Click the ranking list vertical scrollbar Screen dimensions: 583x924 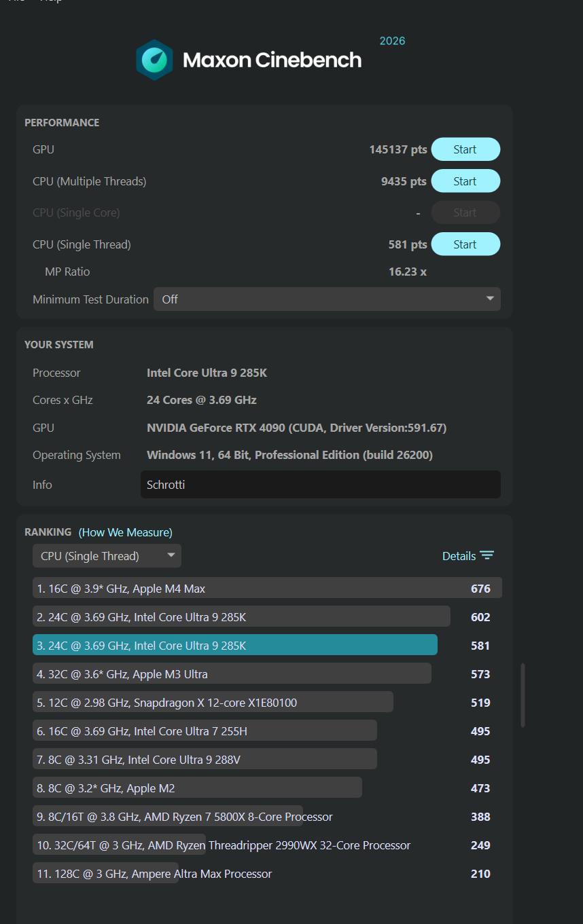tap(523, 695)
